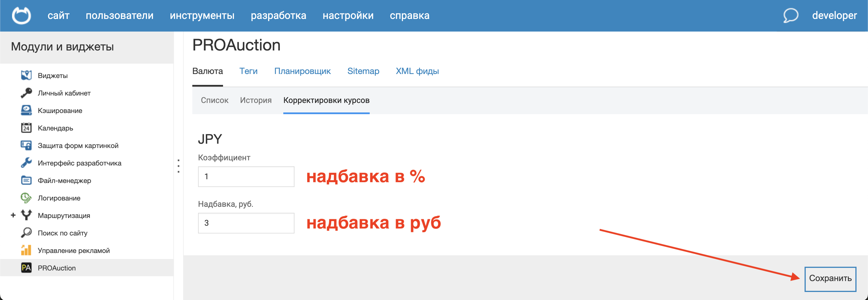Focus the Коэффициент input field
The height and width of the screenshot is (300, 868).
[246, 176]
